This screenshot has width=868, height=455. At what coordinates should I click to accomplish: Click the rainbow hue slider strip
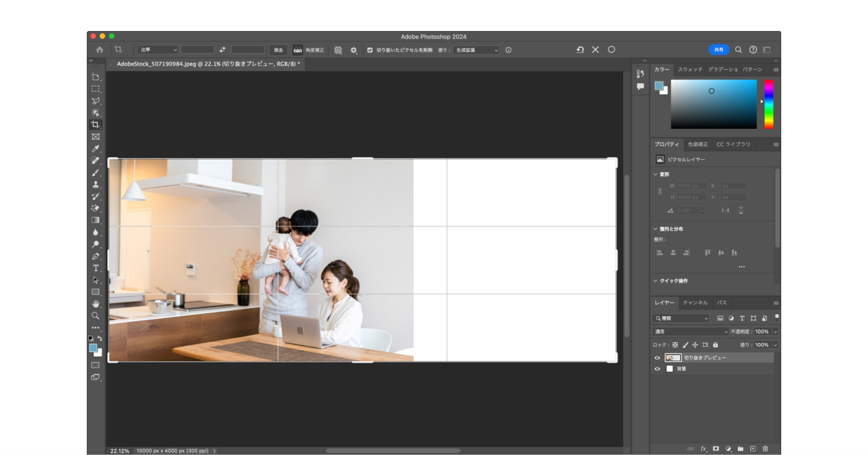(x=769, y=104)
